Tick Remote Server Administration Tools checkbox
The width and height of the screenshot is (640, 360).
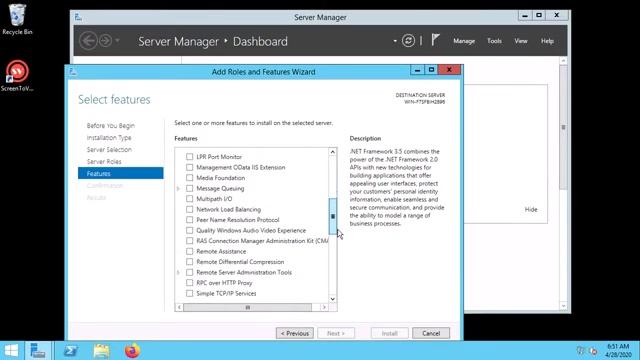click(x=189, y=272)
